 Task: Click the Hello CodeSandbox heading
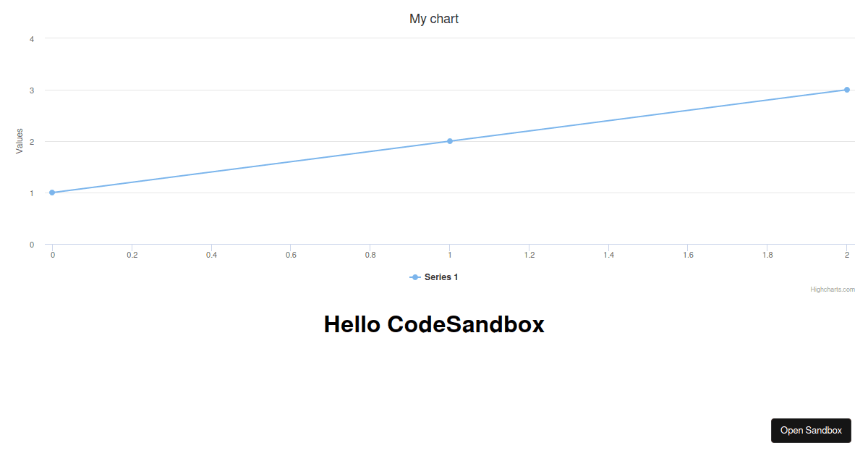(x=434, y=324)
